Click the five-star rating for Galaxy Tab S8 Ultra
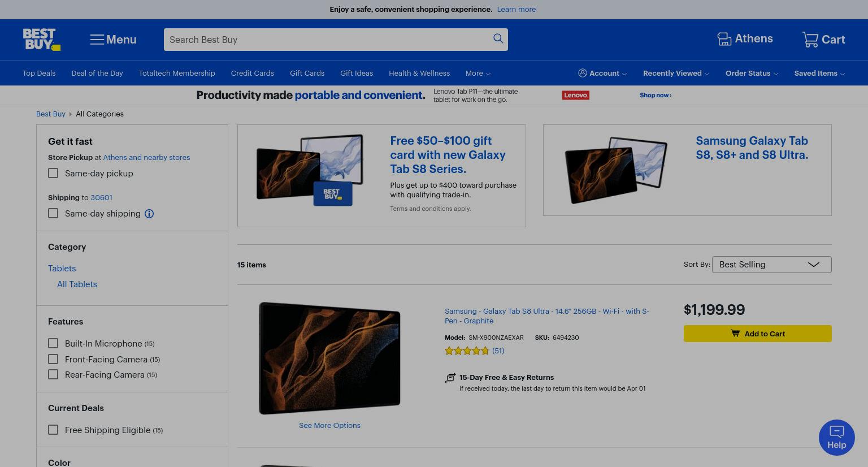The width and height of the screenshot is (868, 467). [x=467, y=351]
